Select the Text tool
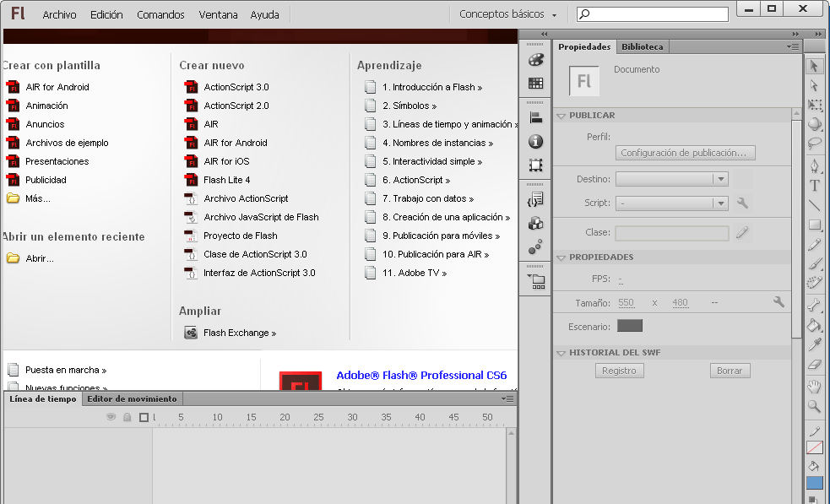 (813, 184)
